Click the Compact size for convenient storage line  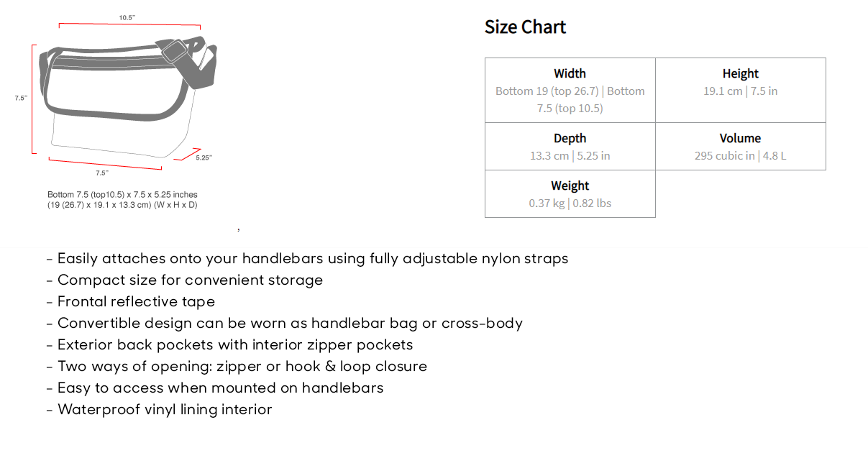pos(184,280)
